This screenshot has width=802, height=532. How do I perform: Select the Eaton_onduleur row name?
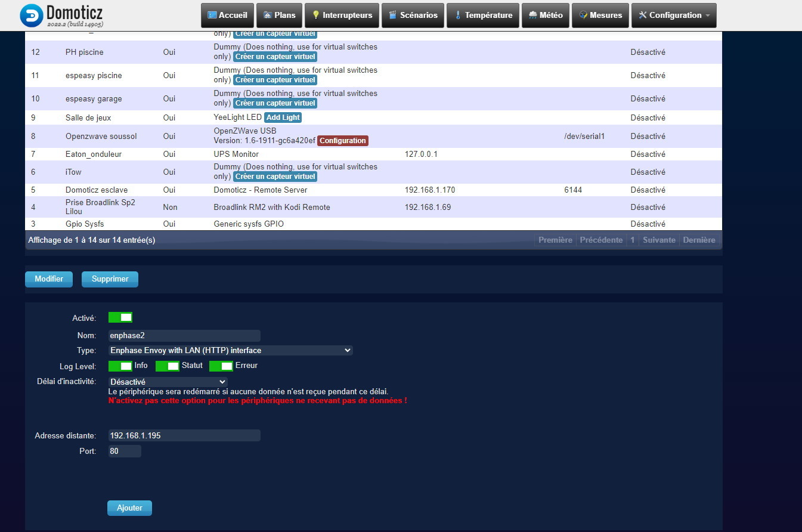tap(94, 154)
